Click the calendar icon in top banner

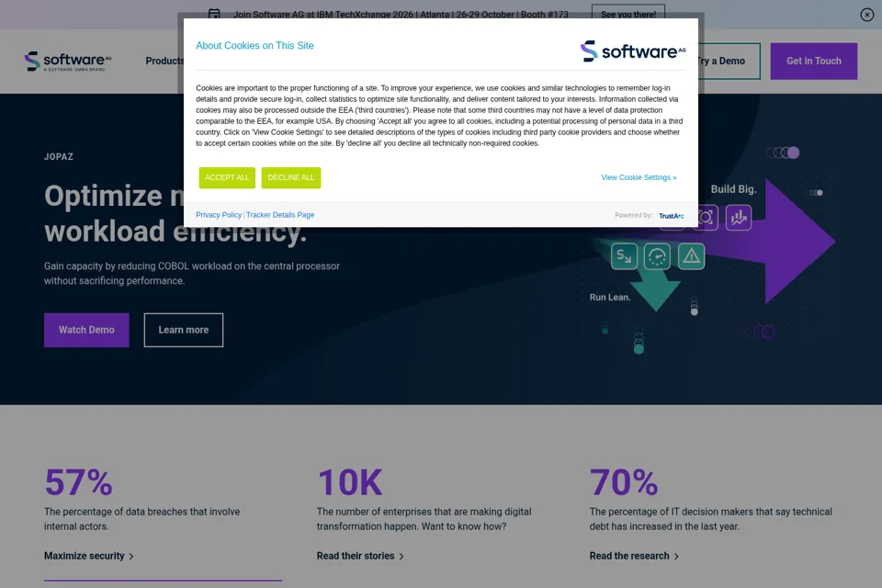tap(214, 14)
